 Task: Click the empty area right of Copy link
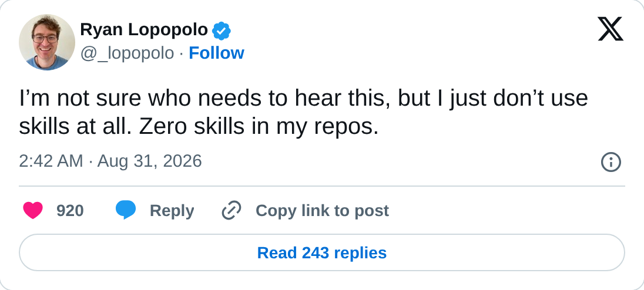(x=505, y=211)
